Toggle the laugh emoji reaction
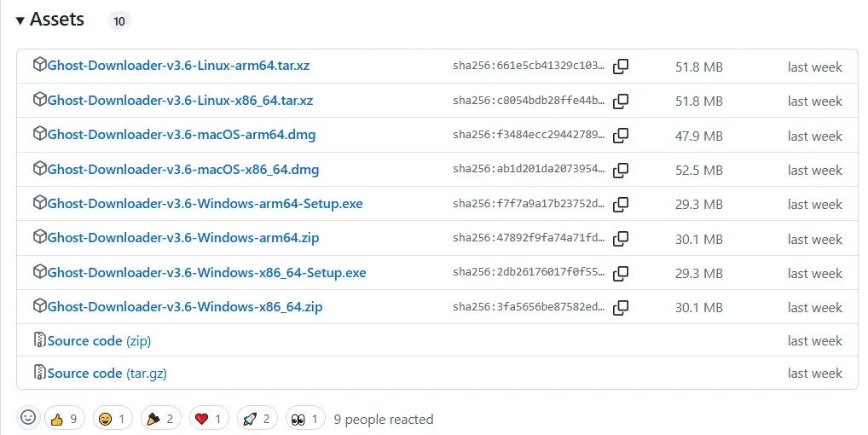Screen dimensions: 868x435 (x=113, y=418)
